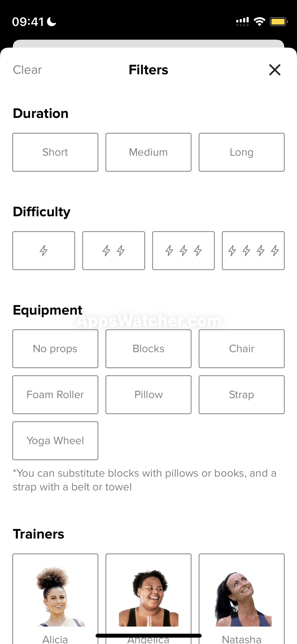Image resolution: width=297 pixels, height=644 pixels.
Task: Enable the No props equipment filter
Action: click(x=55, y=349)
